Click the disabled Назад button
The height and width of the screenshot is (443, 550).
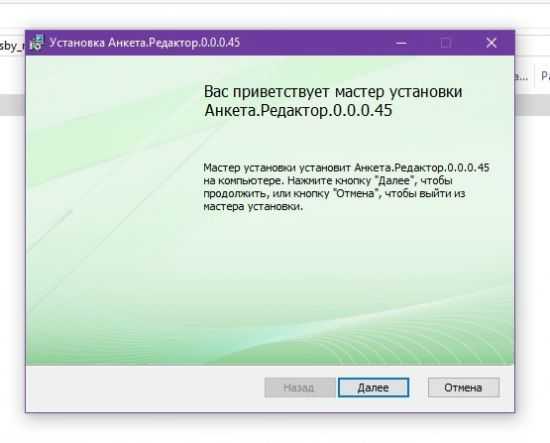[x=299, y=388]
